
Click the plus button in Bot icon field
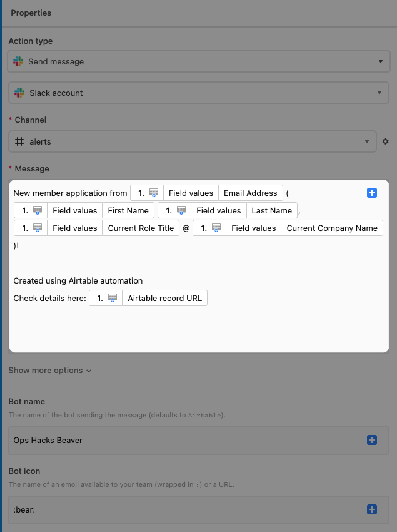tap(372, 509)
